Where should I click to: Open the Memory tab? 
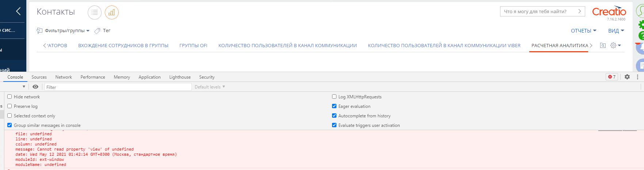point(122,77)
